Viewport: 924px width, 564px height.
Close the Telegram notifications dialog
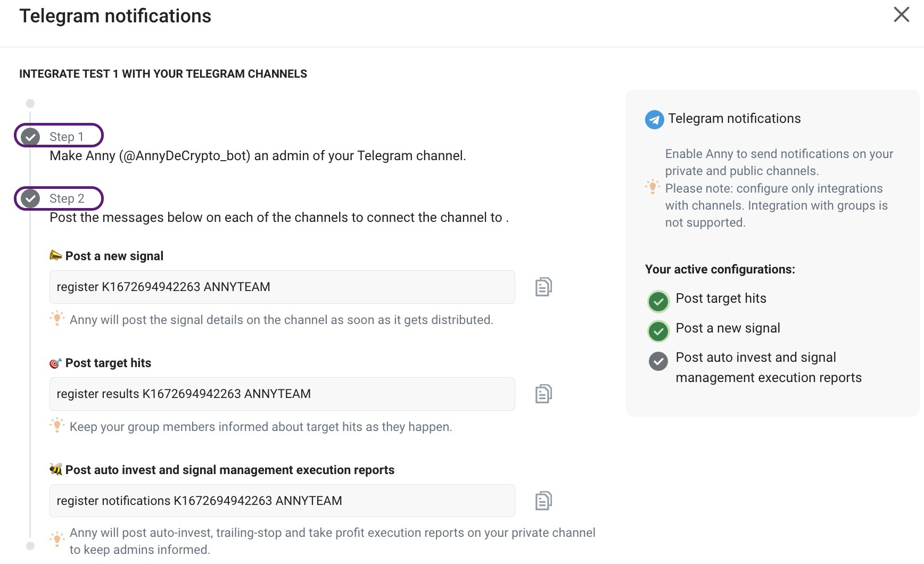[901, 15]
